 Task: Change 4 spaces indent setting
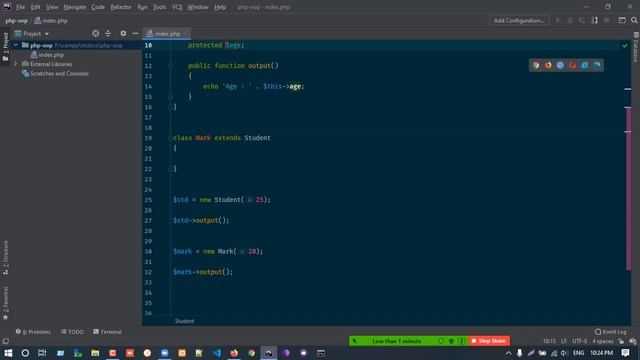[603, 341]
